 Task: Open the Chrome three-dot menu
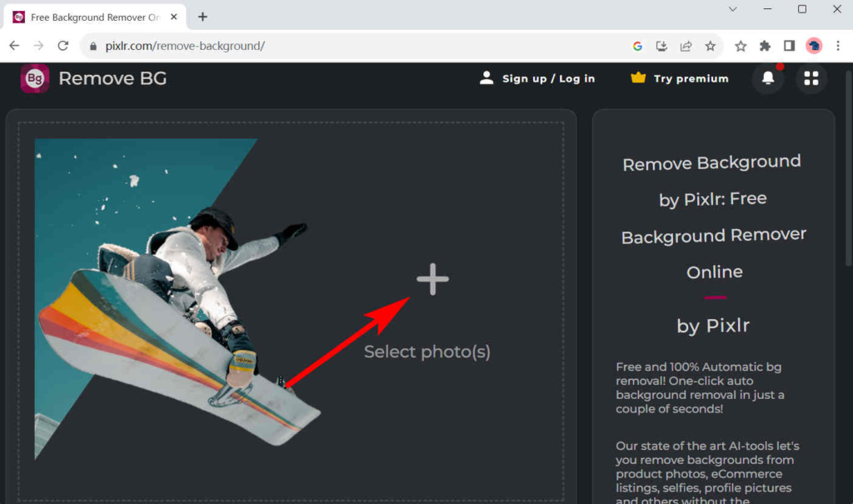click(x=838, y=46)
